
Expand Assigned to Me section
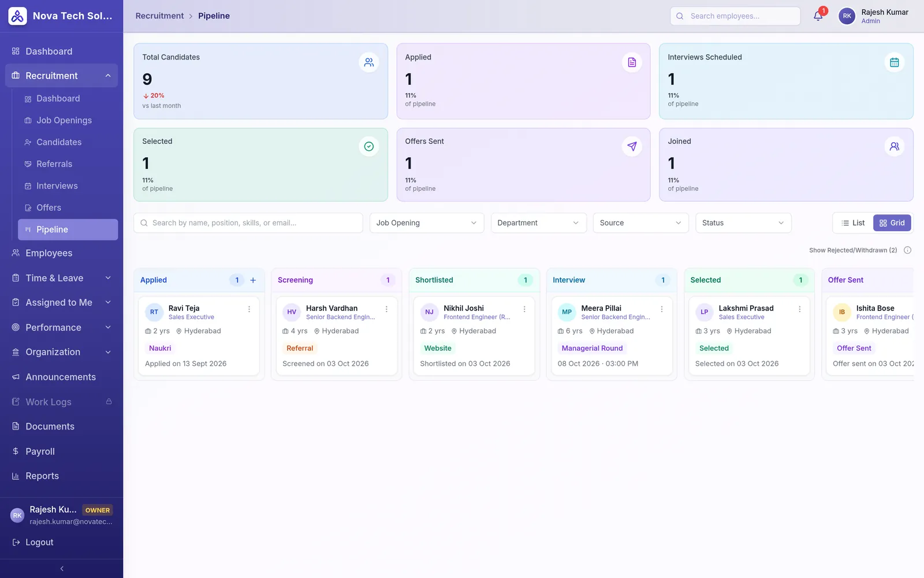point(61,302)
